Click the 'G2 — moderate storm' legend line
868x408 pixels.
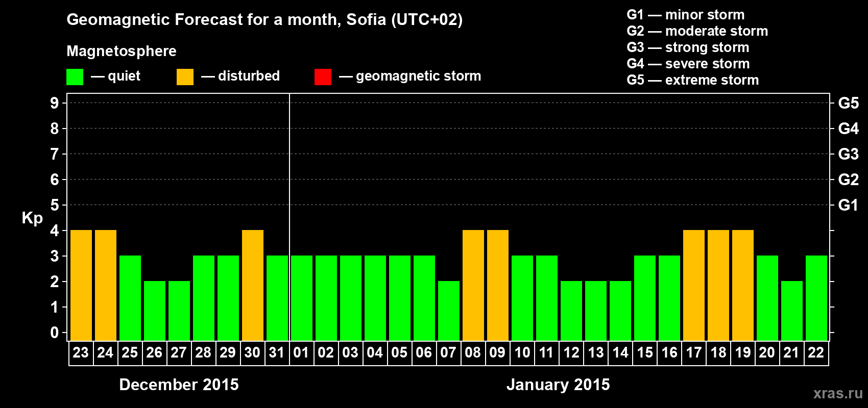pos(697,31)
